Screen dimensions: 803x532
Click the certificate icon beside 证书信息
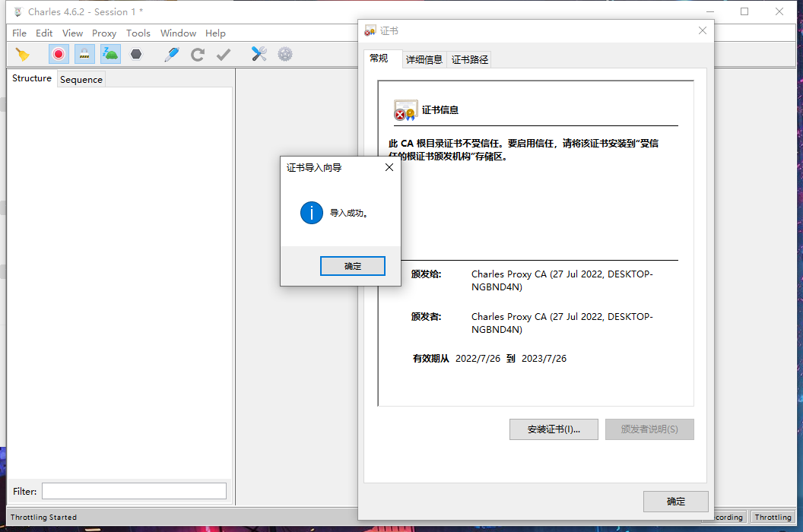coord(405,110)
